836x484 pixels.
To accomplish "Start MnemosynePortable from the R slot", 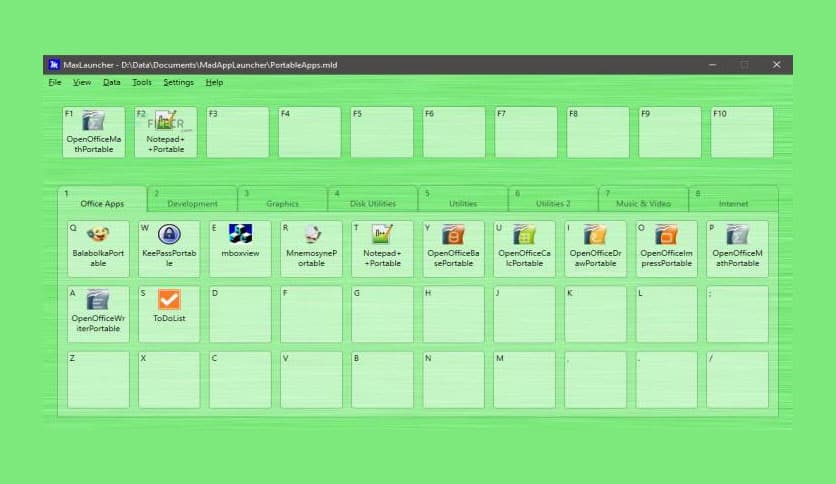I will (x=312, y=249).
